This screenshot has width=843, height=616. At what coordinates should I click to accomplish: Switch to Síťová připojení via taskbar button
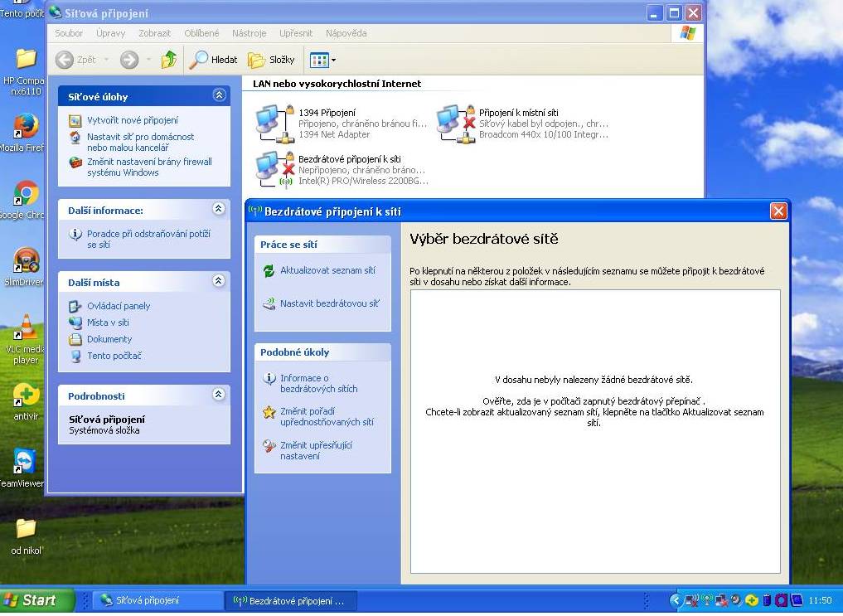coord(157,600)
